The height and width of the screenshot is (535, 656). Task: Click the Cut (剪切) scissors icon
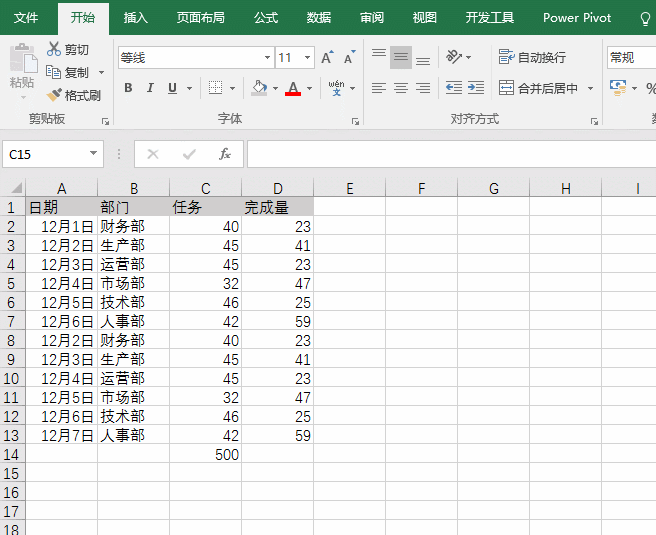pos(54,49)
